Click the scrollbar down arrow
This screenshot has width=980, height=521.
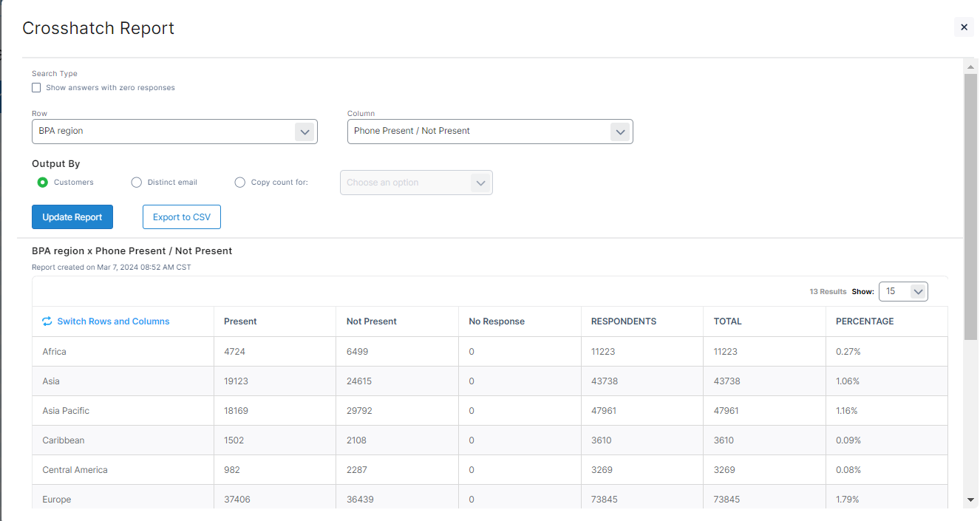point(971,500)
